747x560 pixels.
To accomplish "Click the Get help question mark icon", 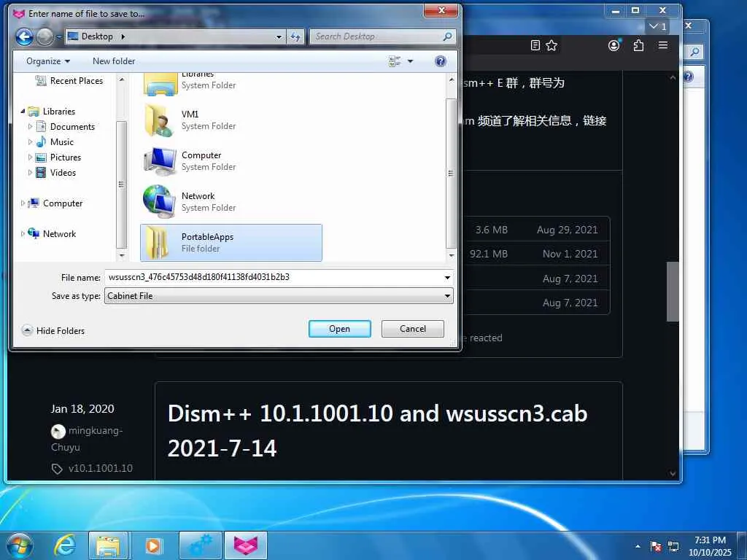I will click(x=441, y=61).
